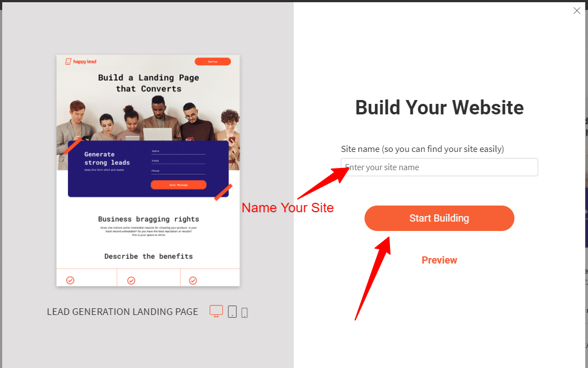The width and height of the screenshot is (588, 368).
Task: Click the Lead Generation Landing Page label
Action: [x=122, y=312]
